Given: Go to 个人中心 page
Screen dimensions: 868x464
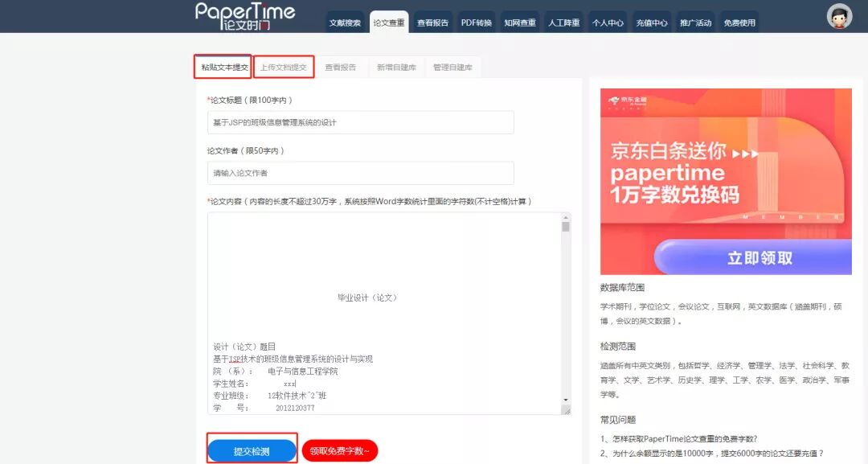Looking at the screenshot, I should pyautogui.click(x=608, y=23).
